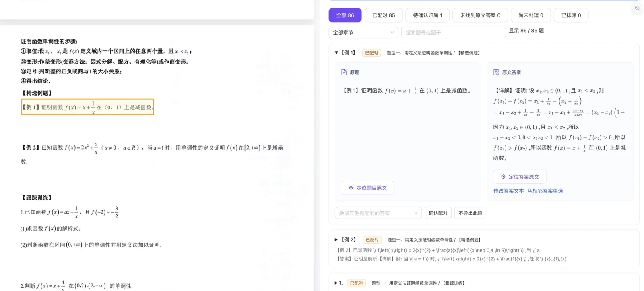Click the eye-slash icon at top right
This screenshot has height=291, width=644.
click(x=637, y=8)
